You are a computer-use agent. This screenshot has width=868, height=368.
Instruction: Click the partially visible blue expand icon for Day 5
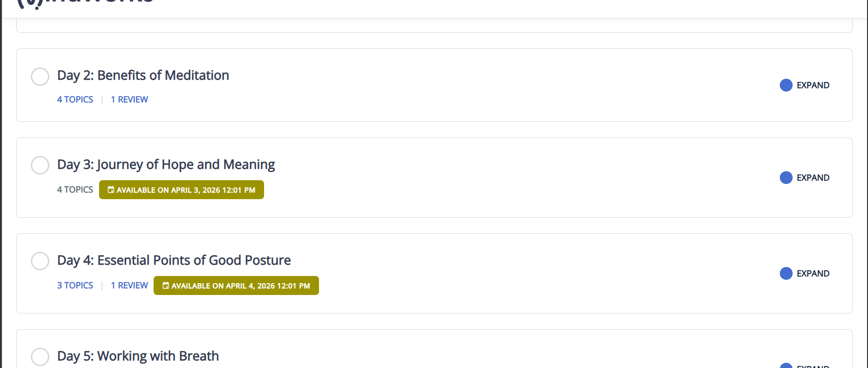(786, 365)
